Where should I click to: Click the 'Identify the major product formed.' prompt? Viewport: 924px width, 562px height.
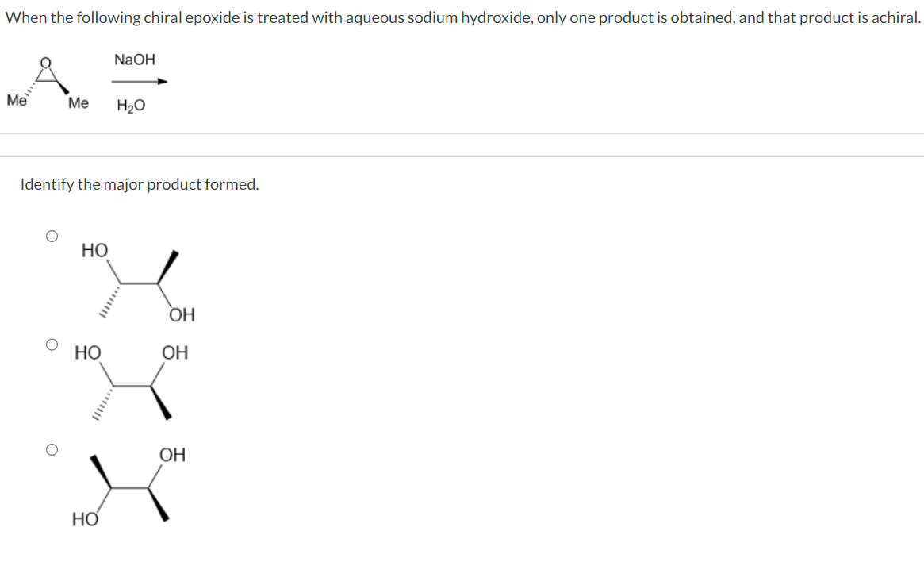140,185
